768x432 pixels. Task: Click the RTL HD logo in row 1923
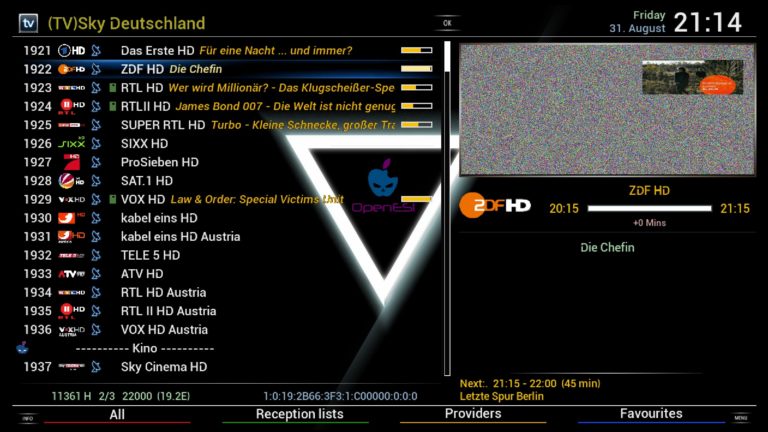(x=72, y=88)
